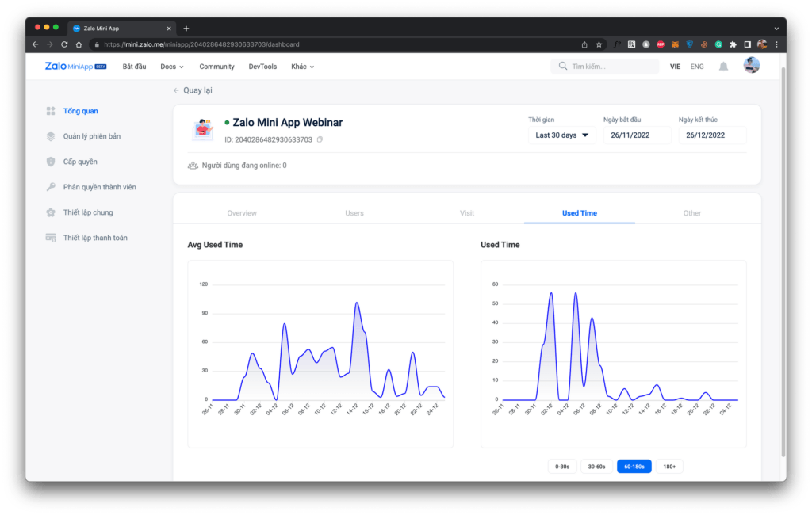Go back via Quay lại link
This screenshot has width=812, height=515.
[x=193, y=90]
